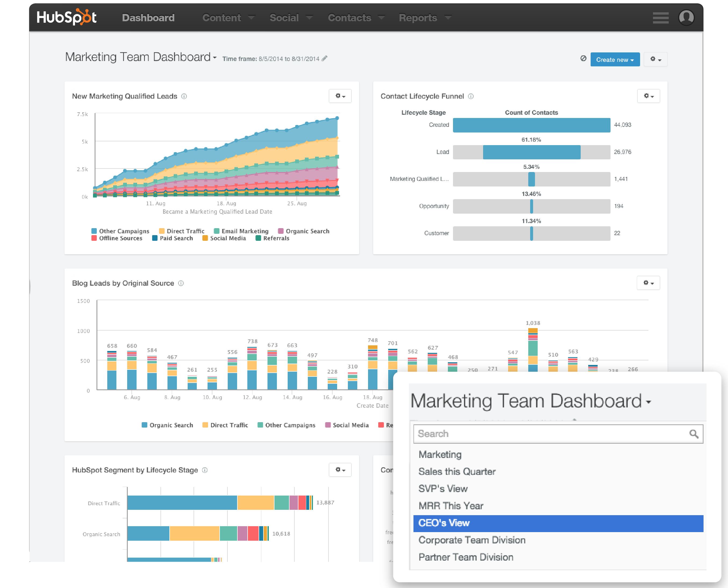The image size is (728, 588).
Task: Click the info icon beside Blog Leads by Original Source
Action: click(181, 283)
